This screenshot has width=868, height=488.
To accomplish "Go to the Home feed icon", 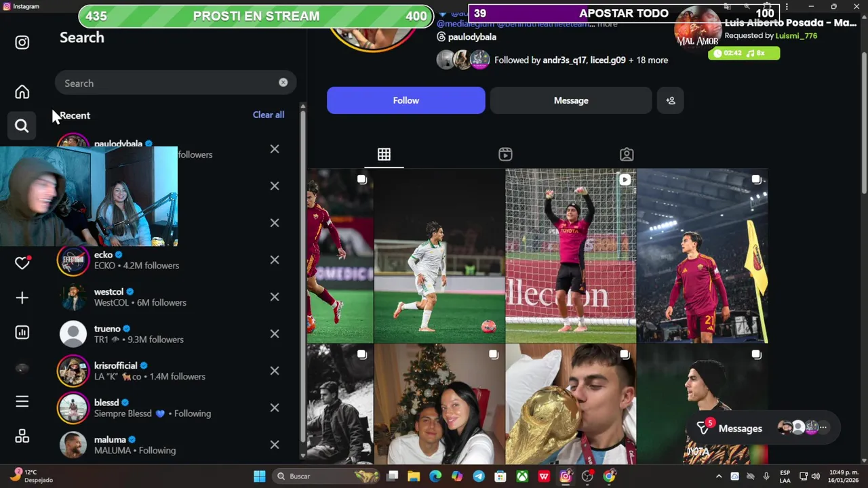I will 22,91.
